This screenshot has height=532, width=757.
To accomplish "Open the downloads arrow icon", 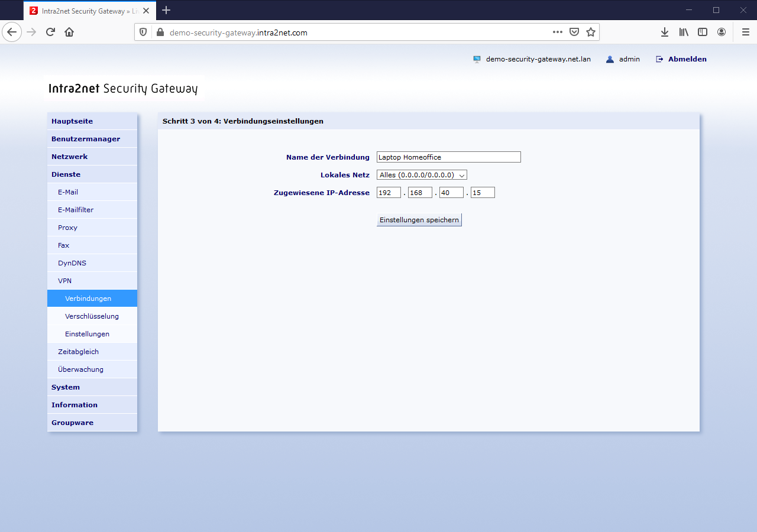I will pyautogui.click(x=665, y=32).
